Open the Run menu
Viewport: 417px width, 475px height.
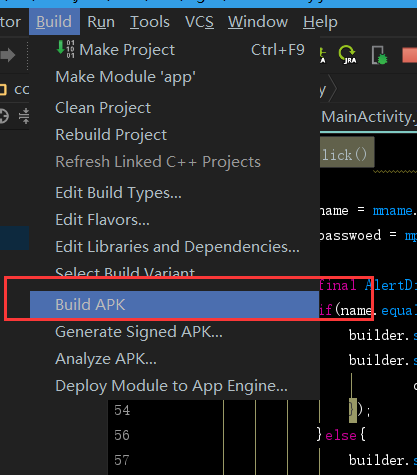point(101,22)
